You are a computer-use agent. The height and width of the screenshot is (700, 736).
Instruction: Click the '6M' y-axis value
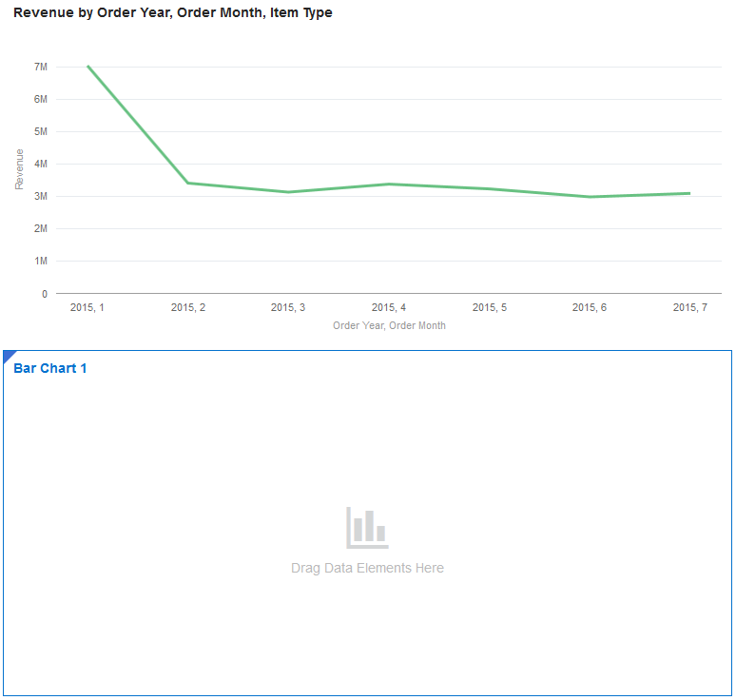tap(41, 100)
